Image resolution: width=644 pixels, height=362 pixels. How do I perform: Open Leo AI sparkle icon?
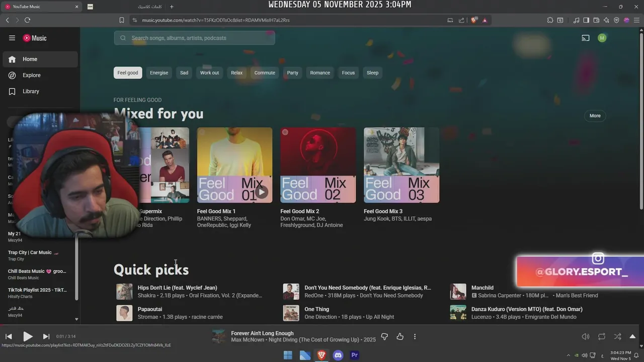click(606, 20)
